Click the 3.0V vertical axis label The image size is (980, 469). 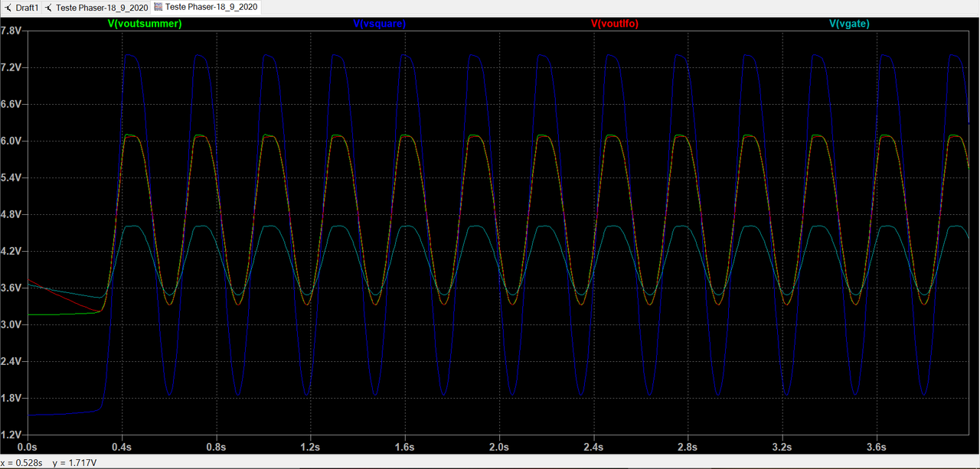click(11, 324)
